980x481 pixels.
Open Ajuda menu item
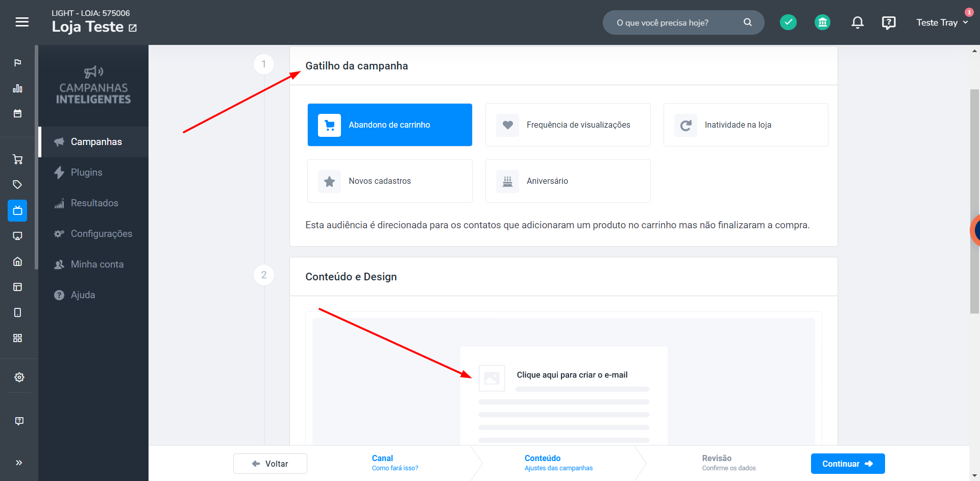tap(94, 295)
